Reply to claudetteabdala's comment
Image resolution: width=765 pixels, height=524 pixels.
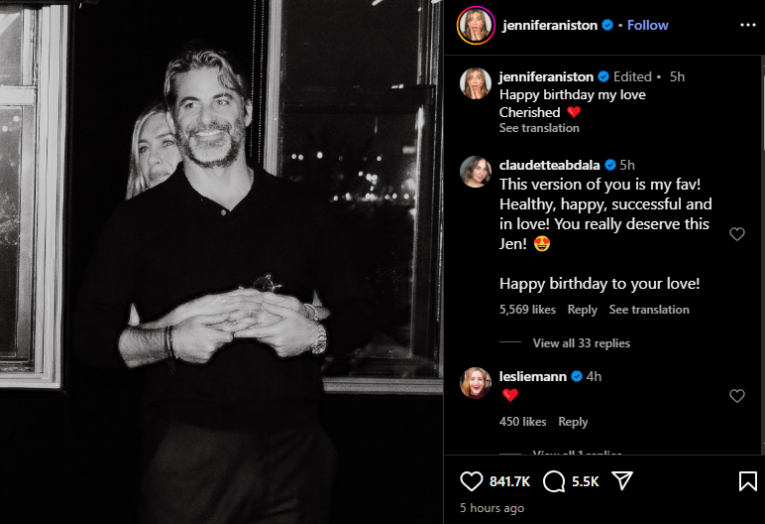[x=582, y=310]
